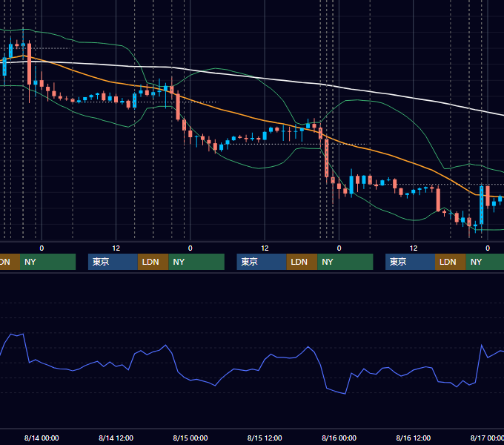Select the NY session block near 8/17 00:00

(x=485, y=262)
